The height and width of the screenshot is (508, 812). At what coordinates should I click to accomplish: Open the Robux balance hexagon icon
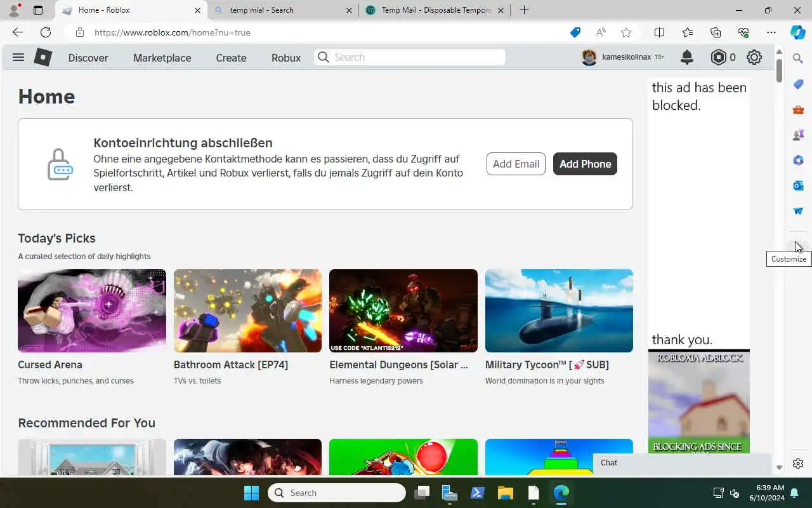[x=719, y=57]
